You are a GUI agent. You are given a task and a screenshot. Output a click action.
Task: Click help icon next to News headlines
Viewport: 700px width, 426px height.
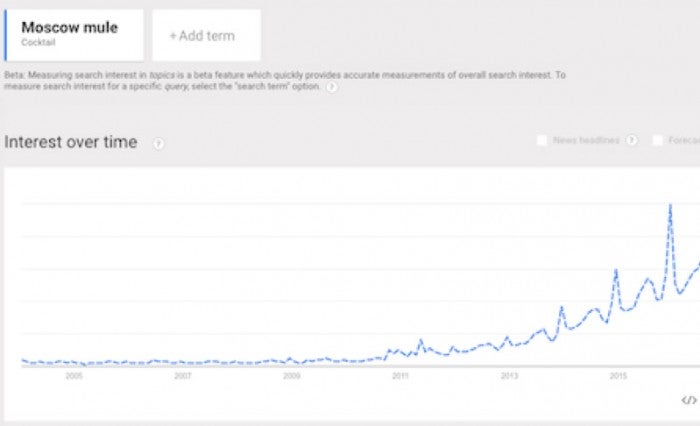[x=631, y=140]
